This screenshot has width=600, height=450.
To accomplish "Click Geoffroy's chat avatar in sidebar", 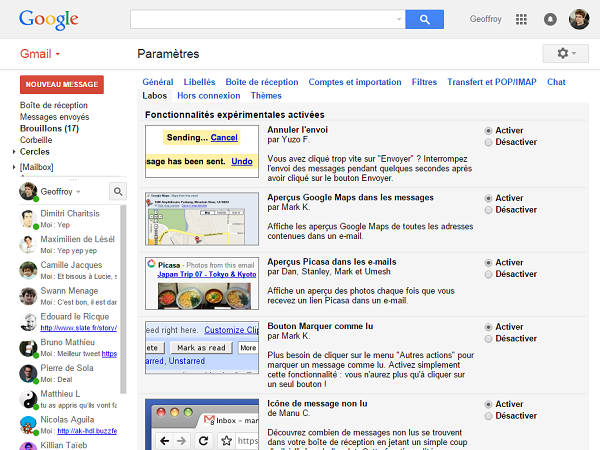I will [28, 191].
